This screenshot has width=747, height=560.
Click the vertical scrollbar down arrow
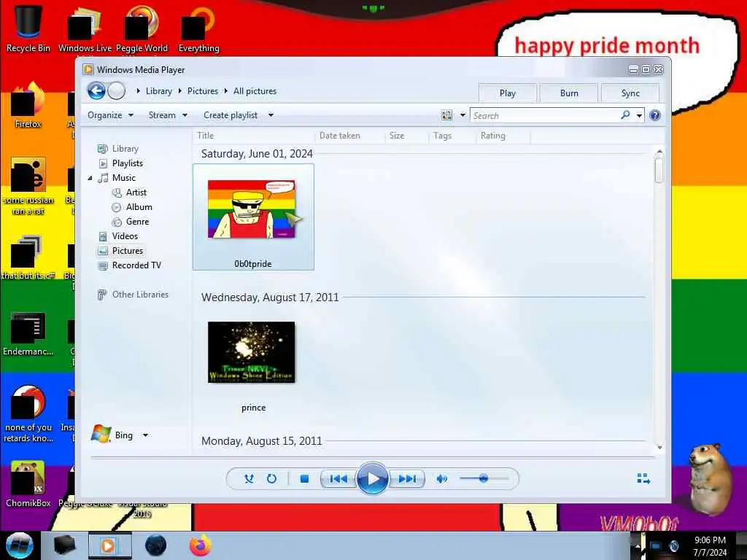[x=659, y=447]
